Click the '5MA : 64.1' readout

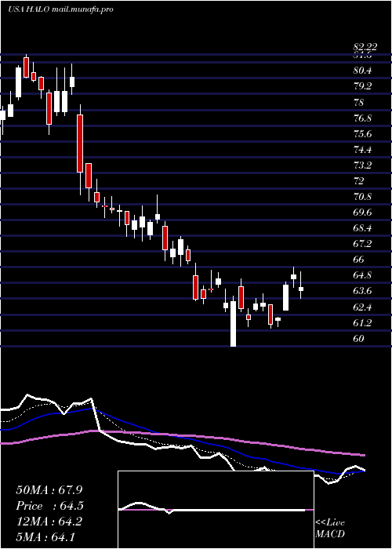coord(45,536)
